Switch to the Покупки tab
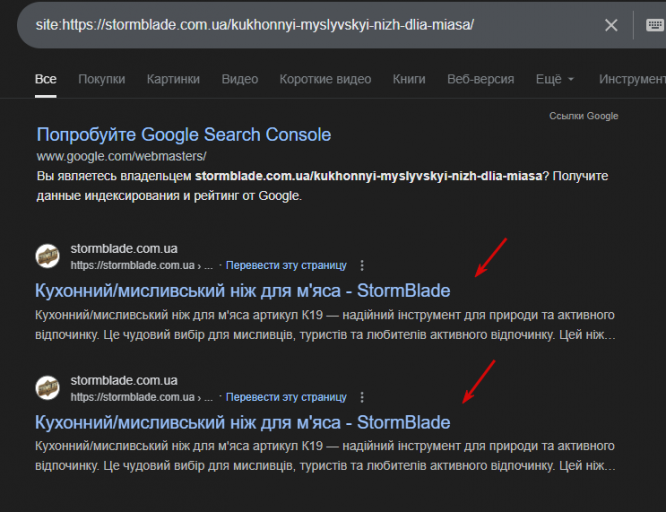 (x=102, y=79)
